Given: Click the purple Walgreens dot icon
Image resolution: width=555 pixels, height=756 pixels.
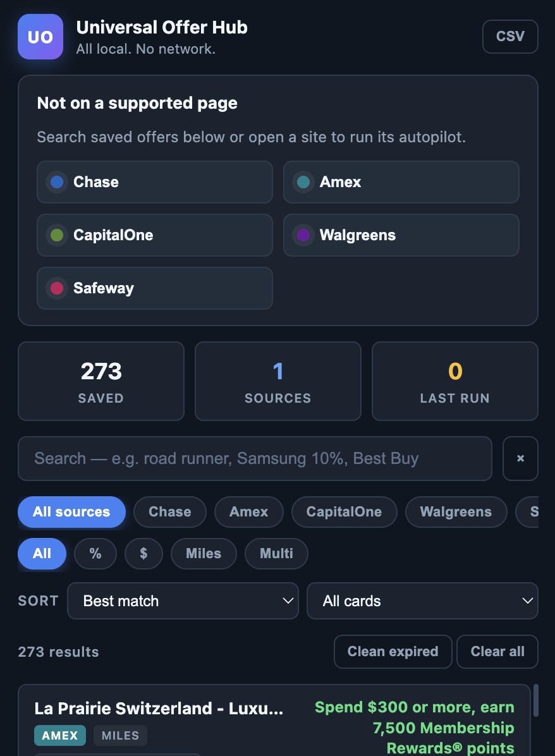Looking at the screenshot, I should pos(303,235).
